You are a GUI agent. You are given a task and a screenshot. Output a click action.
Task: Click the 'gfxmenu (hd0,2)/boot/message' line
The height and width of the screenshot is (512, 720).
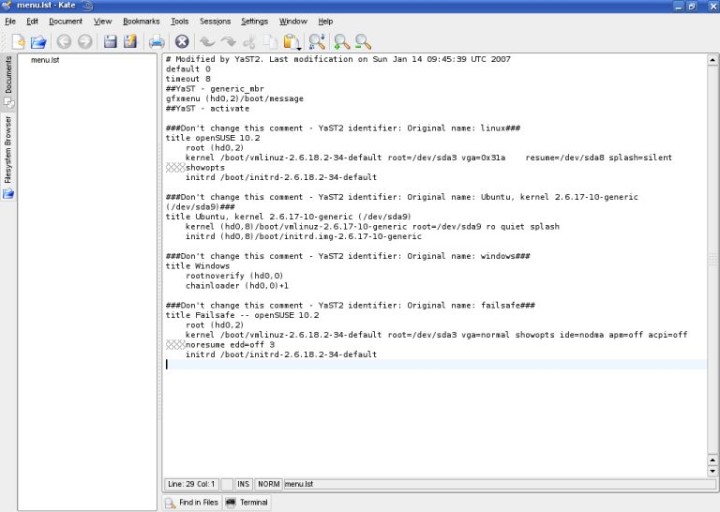[x=235, y=99]
